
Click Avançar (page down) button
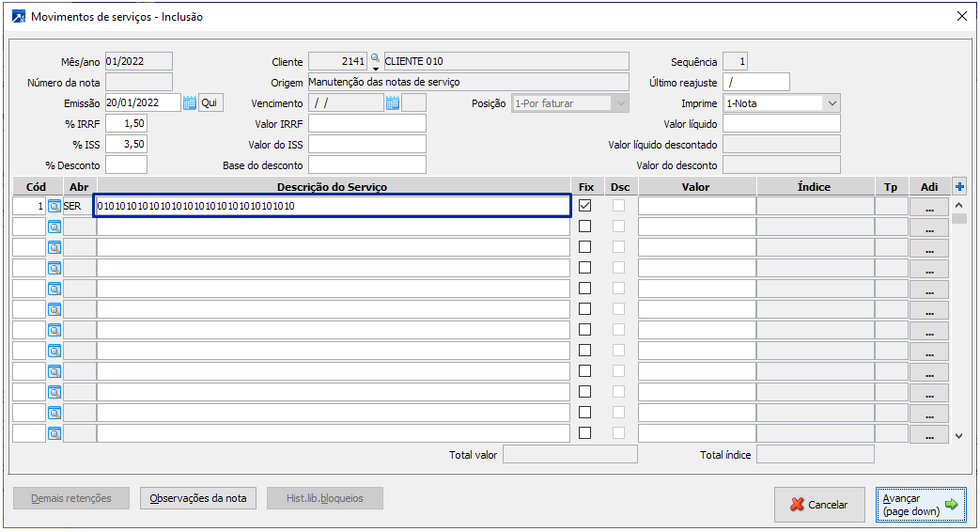[921, 505]
